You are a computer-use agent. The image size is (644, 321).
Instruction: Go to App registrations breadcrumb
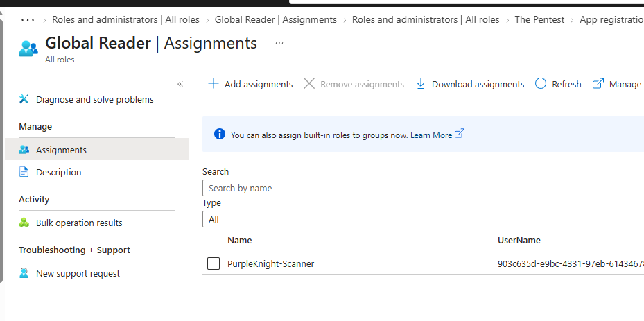point(611,19)
